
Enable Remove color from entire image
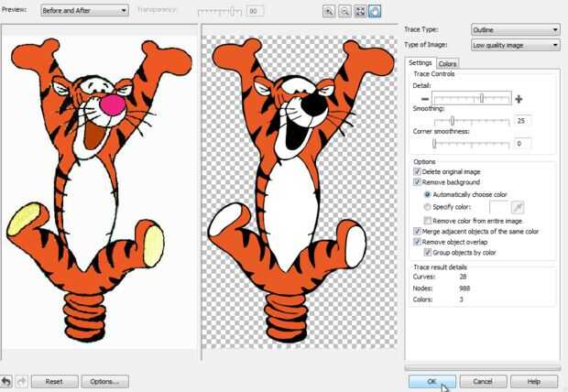(x=428, y=221)
